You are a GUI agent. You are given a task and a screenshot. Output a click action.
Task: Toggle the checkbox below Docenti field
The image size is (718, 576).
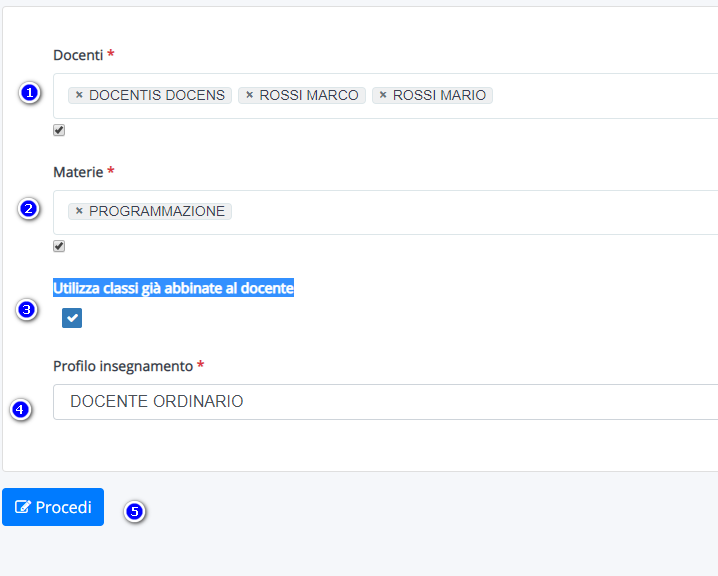point(59,130)
